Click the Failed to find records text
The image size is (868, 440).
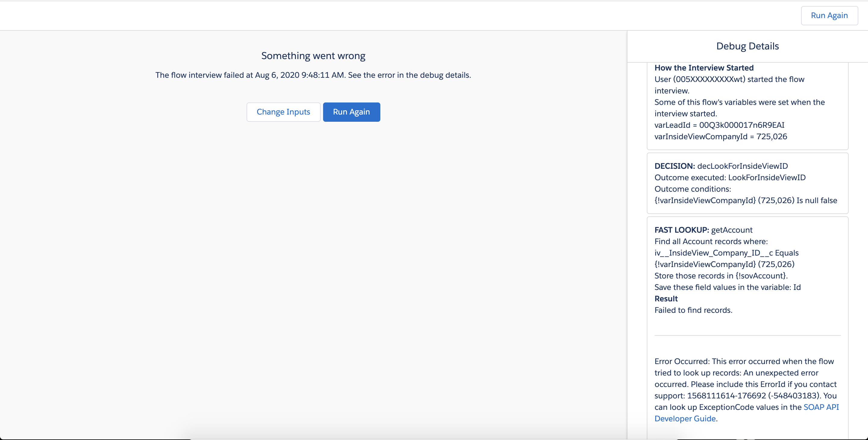click(x=693, y=310)
